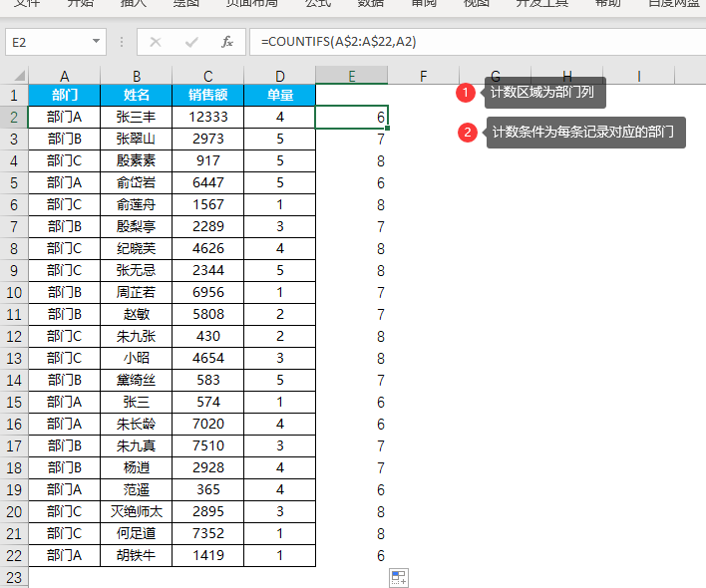Click sales value 7020

click(x=208, y=424)
